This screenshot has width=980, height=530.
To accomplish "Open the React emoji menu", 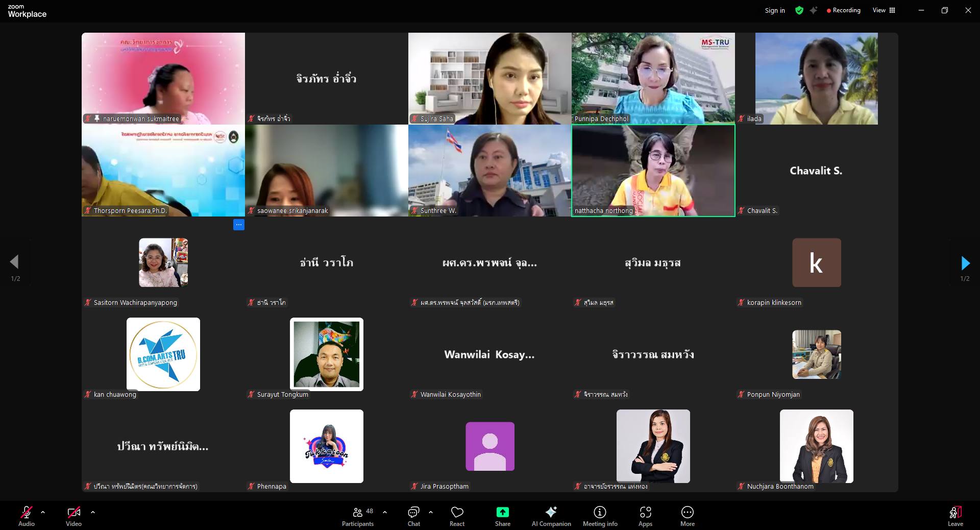I will click(457, 515).
